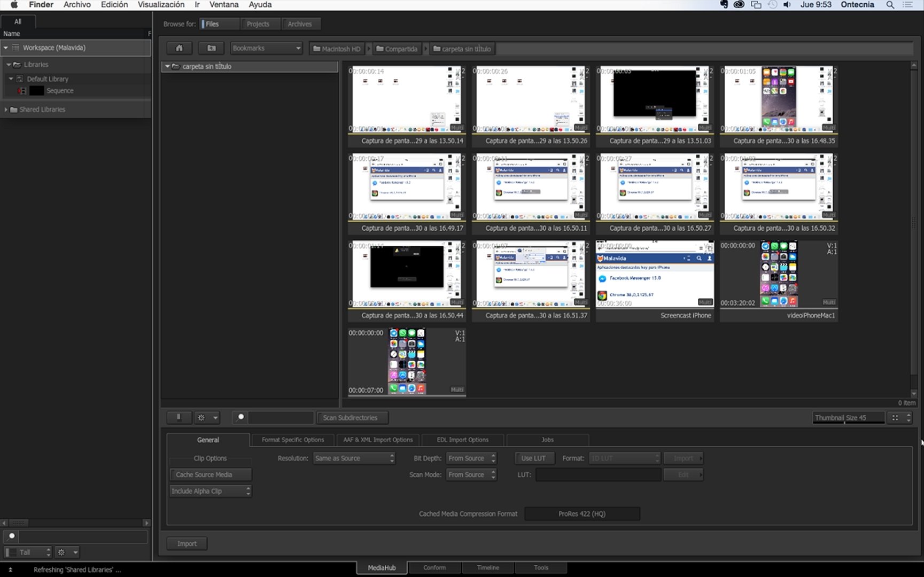Open the Include Alpha Clip dropdown
The image size is (924, 577).
pos(210,491)
